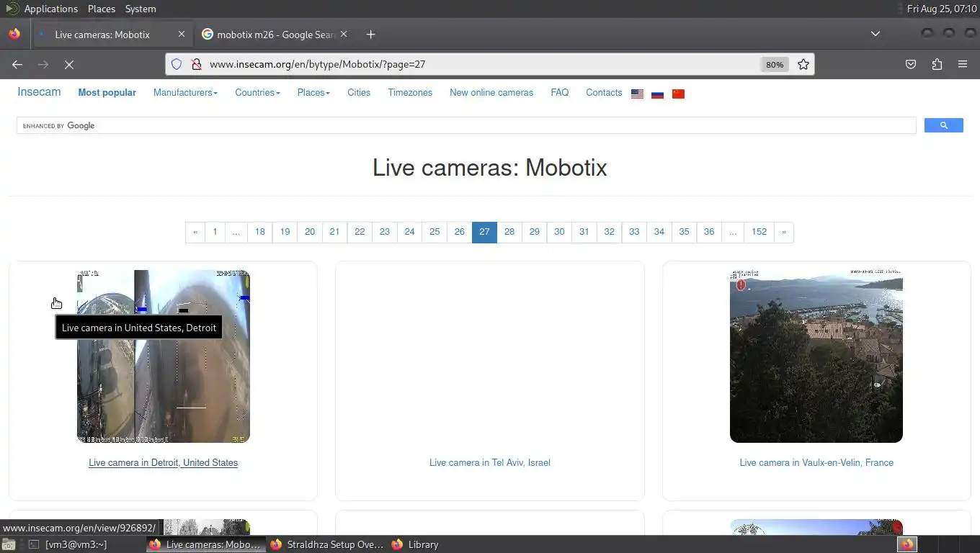The height and width of the screenshot is (553, 980).
Task: Open the FAQ link
Action: click(x=560, y=92)
